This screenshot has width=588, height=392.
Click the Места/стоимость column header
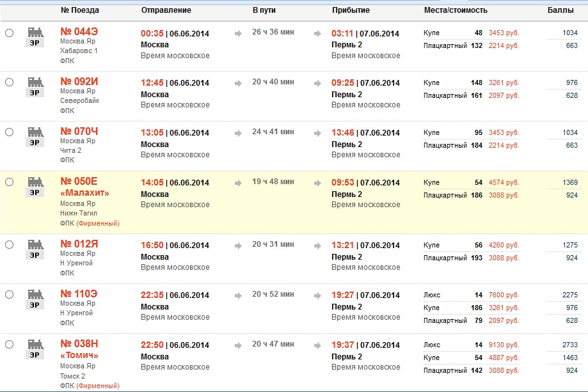pyautogui.click(x=456, y=10)
